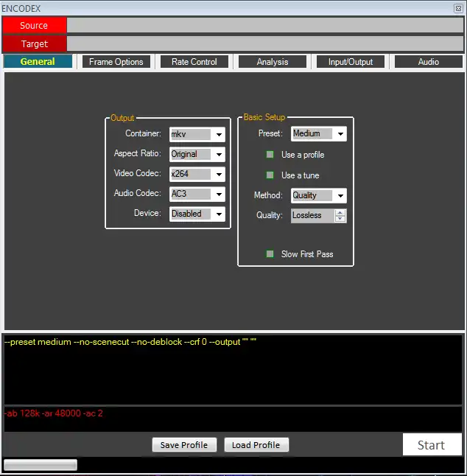Click the encoding progress bar

click(41, 465)
